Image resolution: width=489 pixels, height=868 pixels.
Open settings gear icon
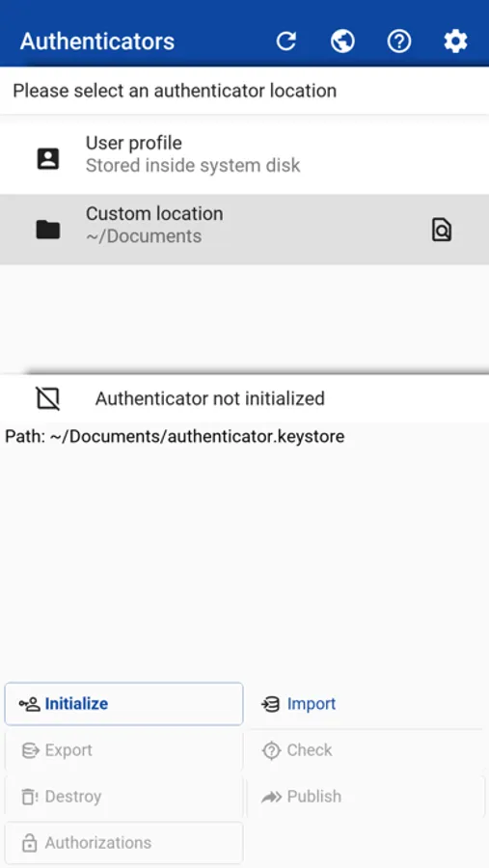point(456,41)
